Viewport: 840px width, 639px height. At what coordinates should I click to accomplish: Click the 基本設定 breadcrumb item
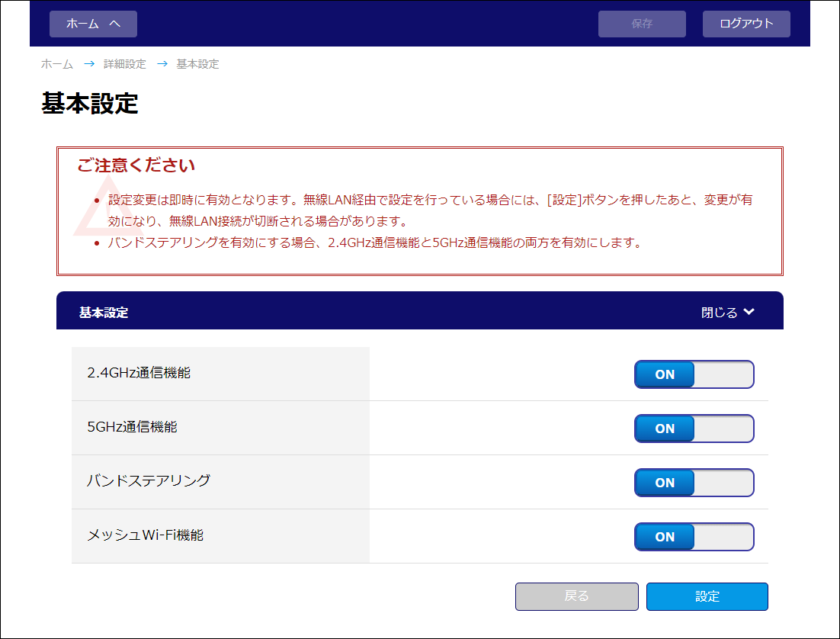197,64
